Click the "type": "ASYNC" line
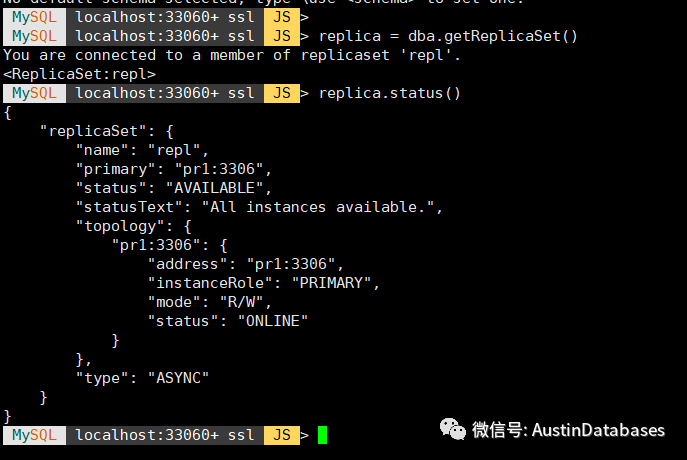Viewport: 687px width, 460px height. click(x=142, y=378)
